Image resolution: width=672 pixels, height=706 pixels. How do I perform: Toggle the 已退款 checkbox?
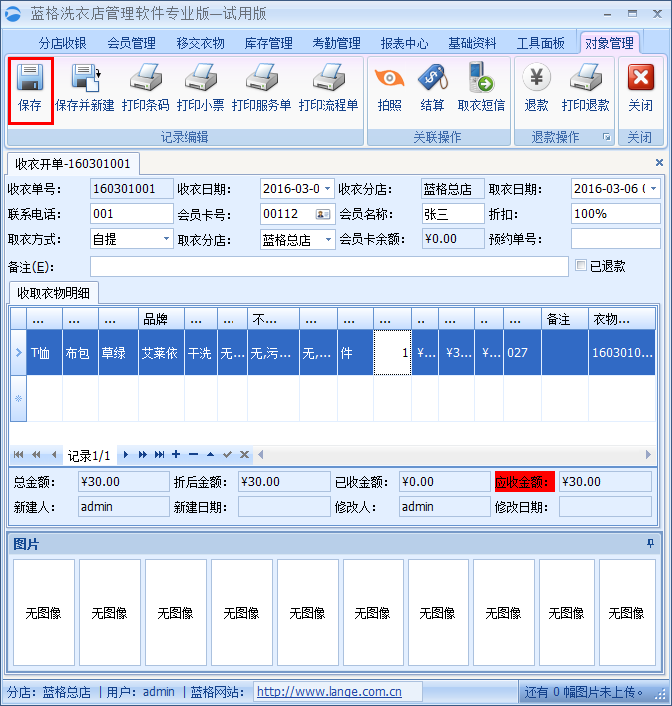point(581,265)
